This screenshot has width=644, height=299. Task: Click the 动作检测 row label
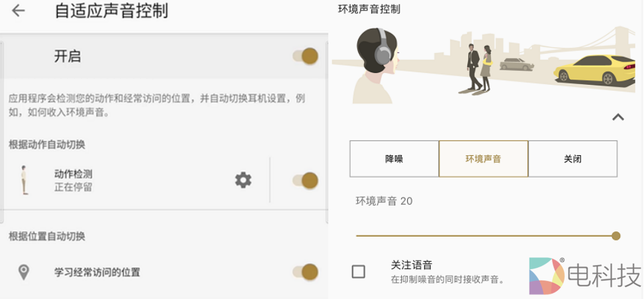73,174
